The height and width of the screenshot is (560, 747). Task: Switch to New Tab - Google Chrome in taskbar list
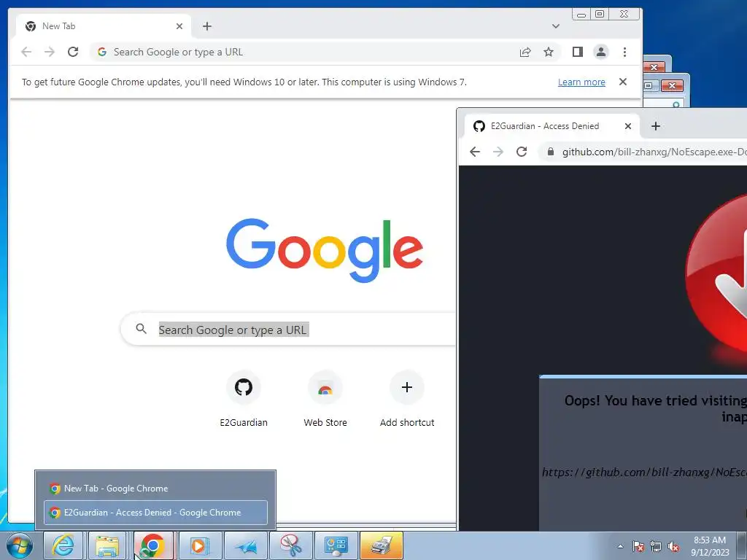coord(155,488)
